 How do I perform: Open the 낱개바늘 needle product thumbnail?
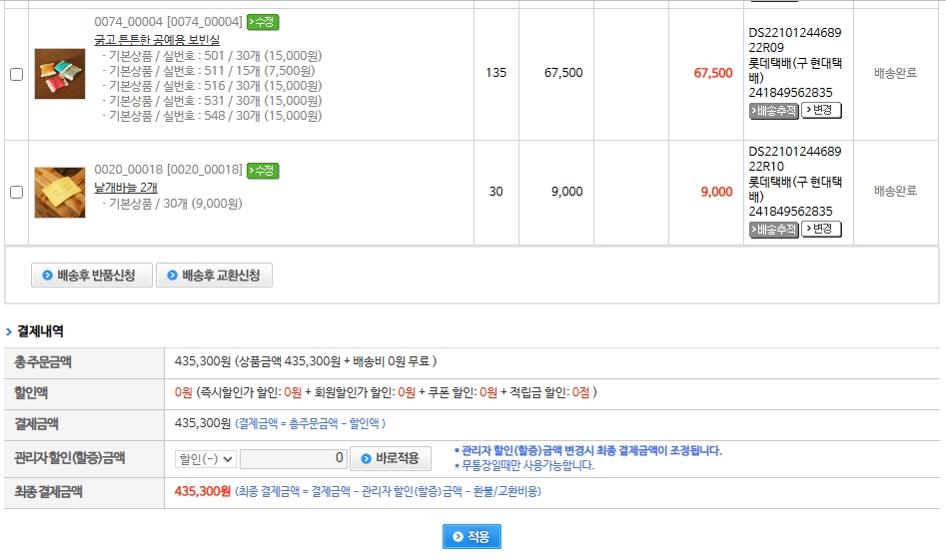click(60, 193)
